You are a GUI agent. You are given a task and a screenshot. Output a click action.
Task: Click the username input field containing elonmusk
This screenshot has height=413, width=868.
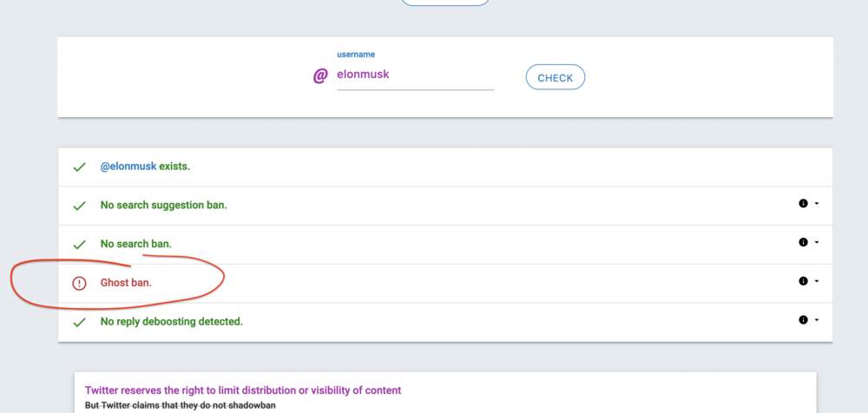point(414,75)
